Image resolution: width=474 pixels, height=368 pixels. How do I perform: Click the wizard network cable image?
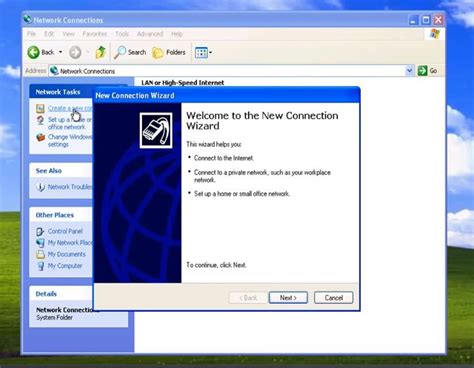156,130
